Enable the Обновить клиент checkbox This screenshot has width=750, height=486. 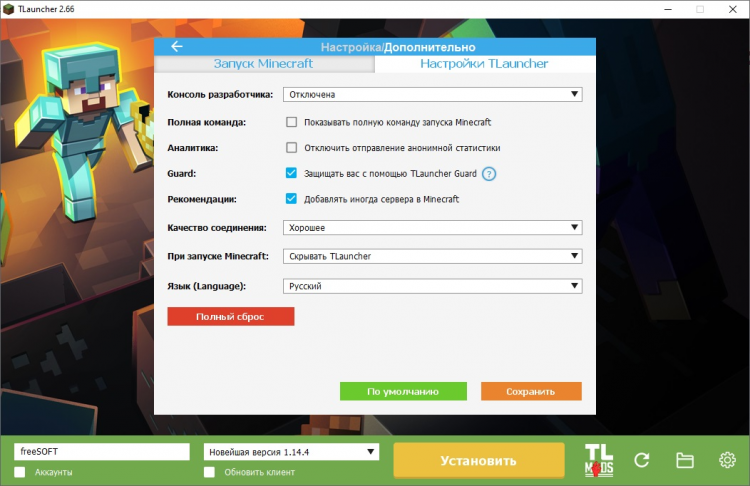209,472
